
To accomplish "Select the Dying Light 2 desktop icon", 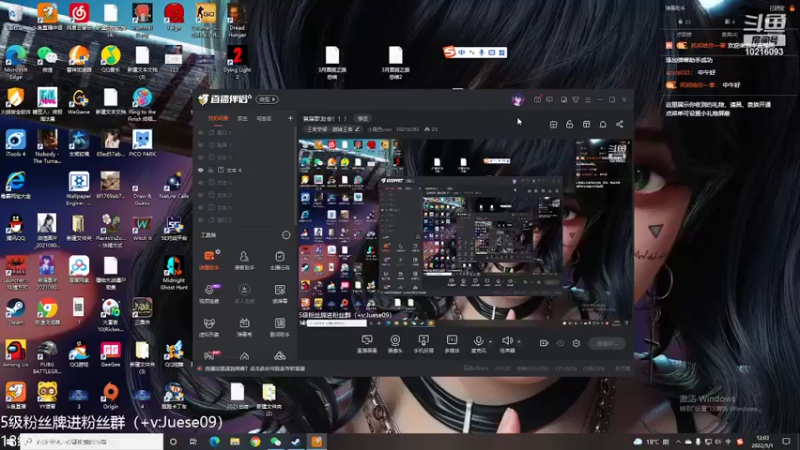I will [x=237, y=62].
